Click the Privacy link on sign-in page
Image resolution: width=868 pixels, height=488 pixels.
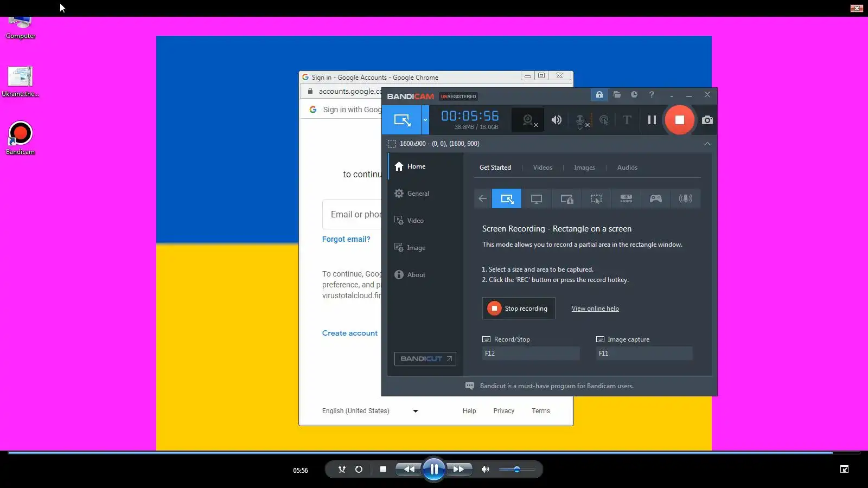[504, 411]
